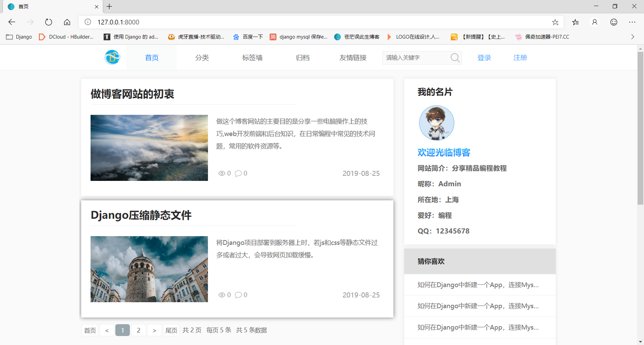
Task: Open the 标签墙 navigation item
Action: click(x=252, y=58)
